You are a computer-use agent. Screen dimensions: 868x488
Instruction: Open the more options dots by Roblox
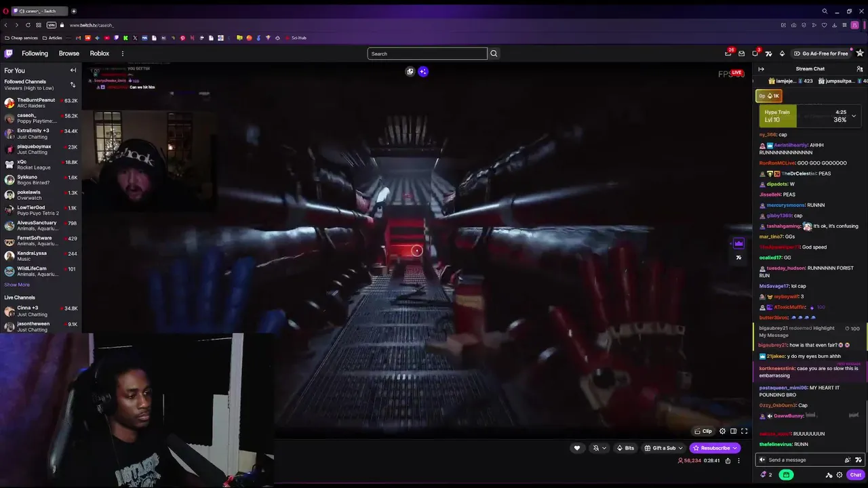(123, 54)
